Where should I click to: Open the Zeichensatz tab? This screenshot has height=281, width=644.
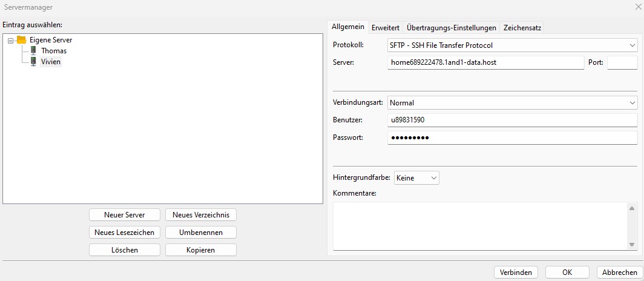pyautogui.click(x=522, y=27)
